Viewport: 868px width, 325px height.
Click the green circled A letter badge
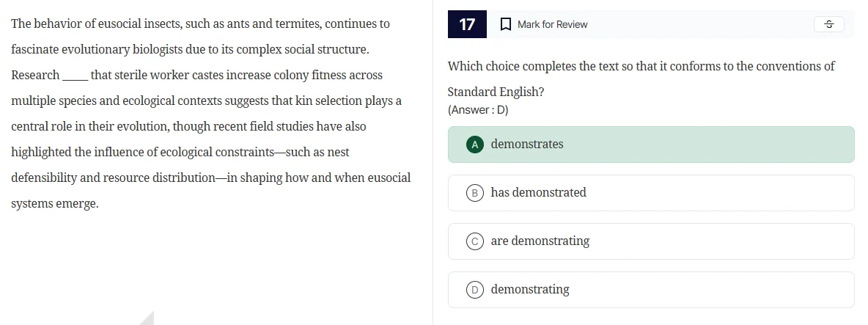[x=475, y=145]
